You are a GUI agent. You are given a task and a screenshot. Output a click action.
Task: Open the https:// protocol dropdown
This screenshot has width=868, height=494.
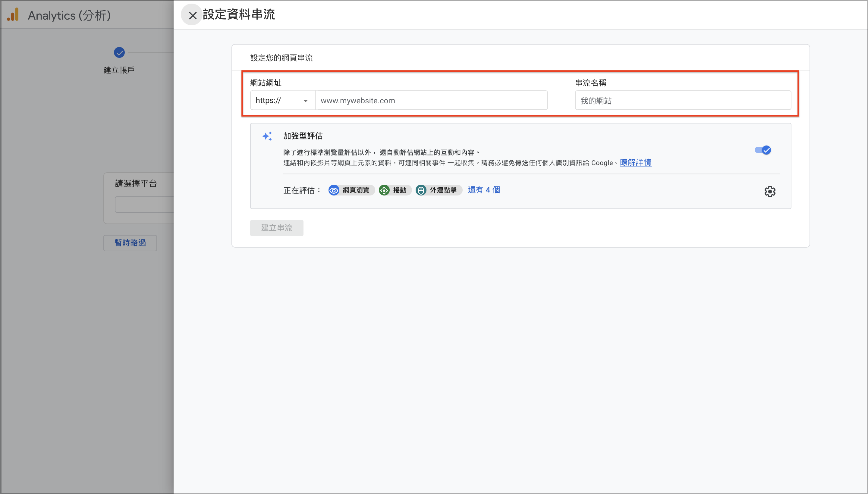coord(282,100)
